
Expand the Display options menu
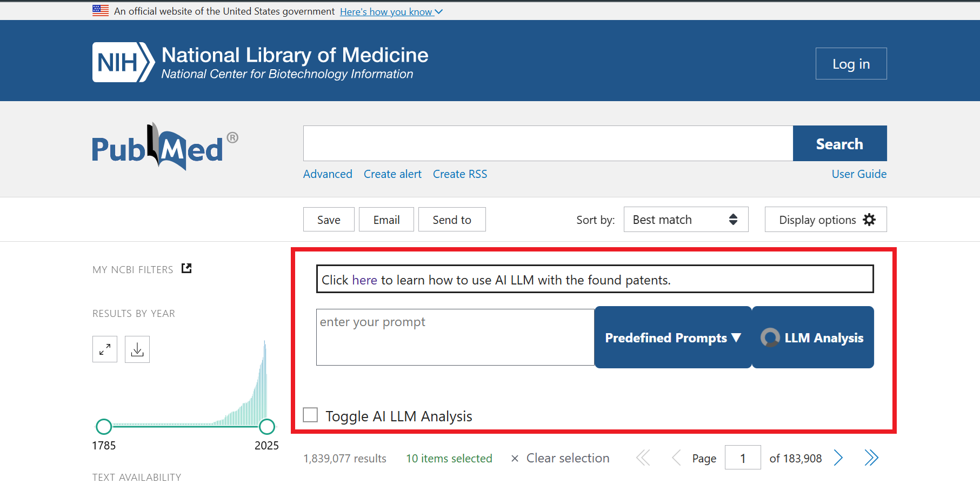click(825, 220)
